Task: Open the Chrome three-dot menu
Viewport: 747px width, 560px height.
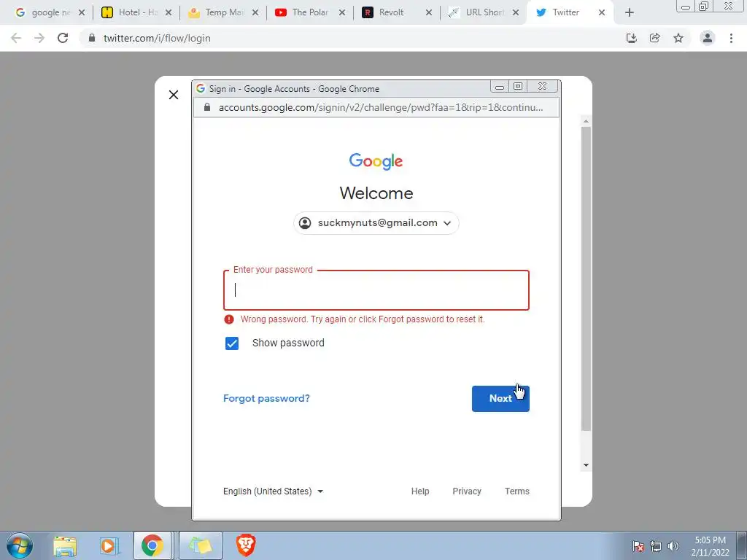Action: 731,38
